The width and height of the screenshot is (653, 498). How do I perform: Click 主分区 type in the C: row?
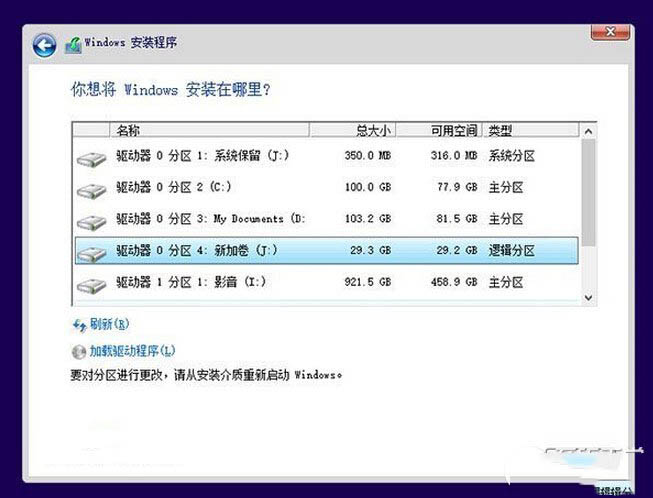[506, 187]
